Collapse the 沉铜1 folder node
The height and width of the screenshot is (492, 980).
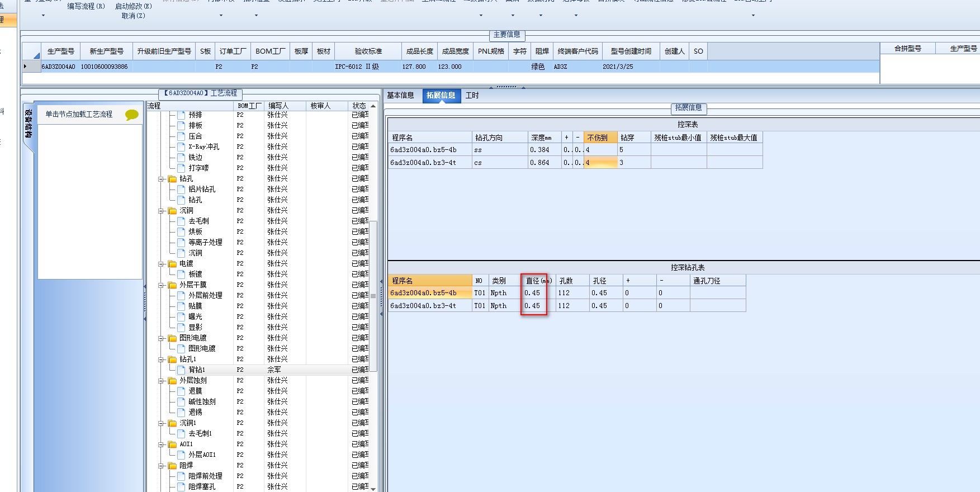click(162, 423)
